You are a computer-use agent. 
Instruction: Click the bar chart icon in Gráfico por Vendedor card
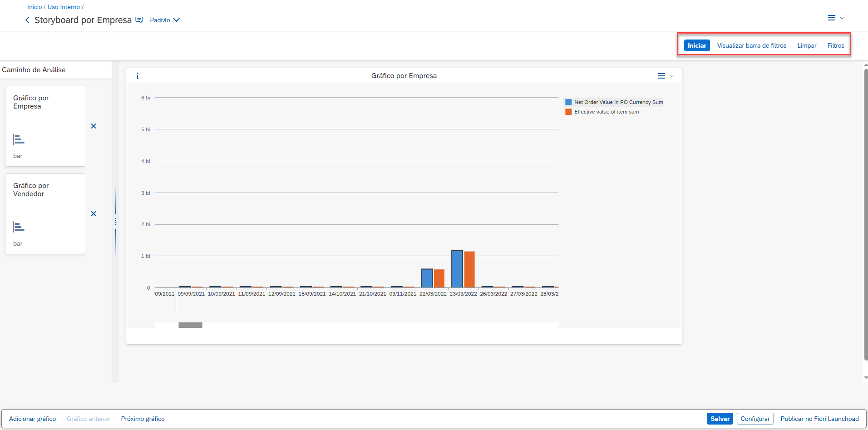[x=19, y=227]
